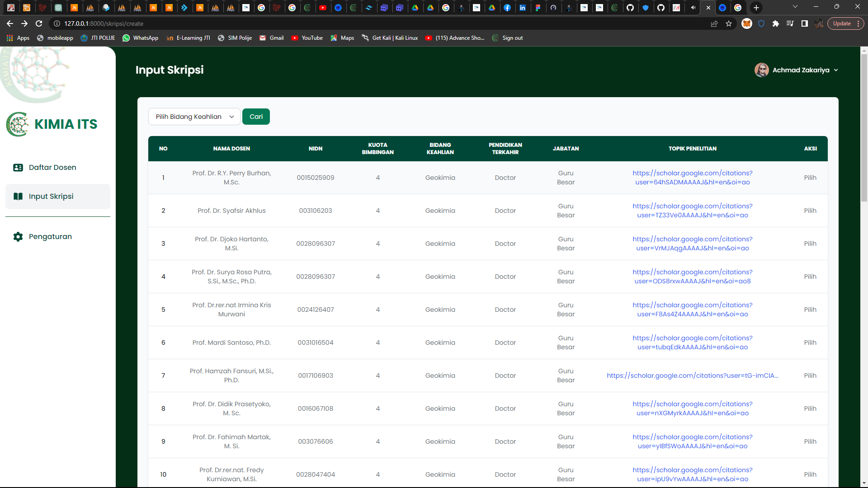
Task: Open scholar link for Didik Prasetyoko
Action: (693, 409)
